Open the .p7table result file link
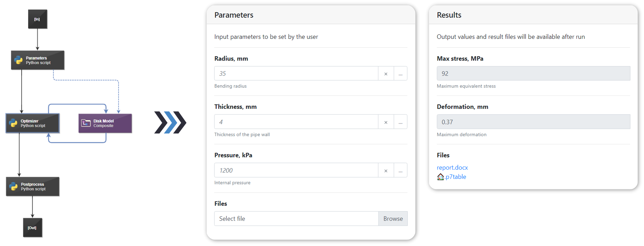The image size is (644, 246). [455, 177]
